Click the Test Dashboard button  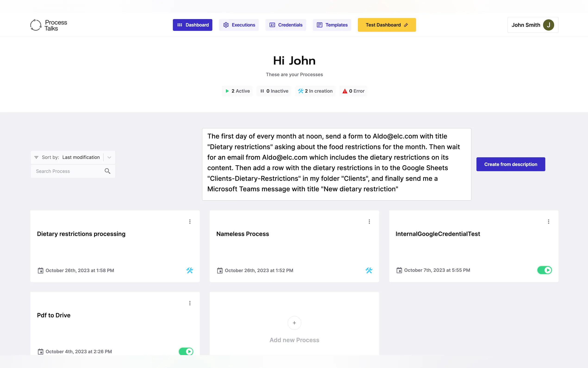pyautogui.click(x=387, y=25)
